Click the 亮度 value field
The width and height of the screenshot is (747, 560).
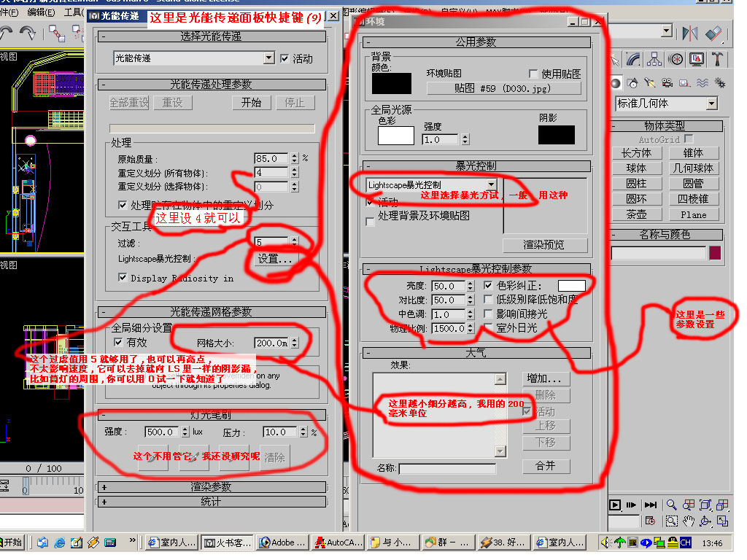[x=449, y=286]
